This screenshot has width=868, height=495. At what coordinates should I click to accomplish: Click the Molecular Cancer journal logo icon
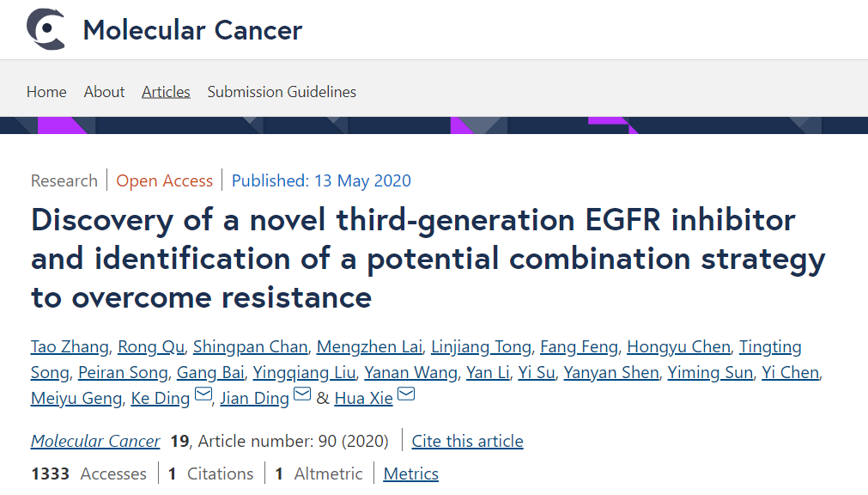[46, 29]
